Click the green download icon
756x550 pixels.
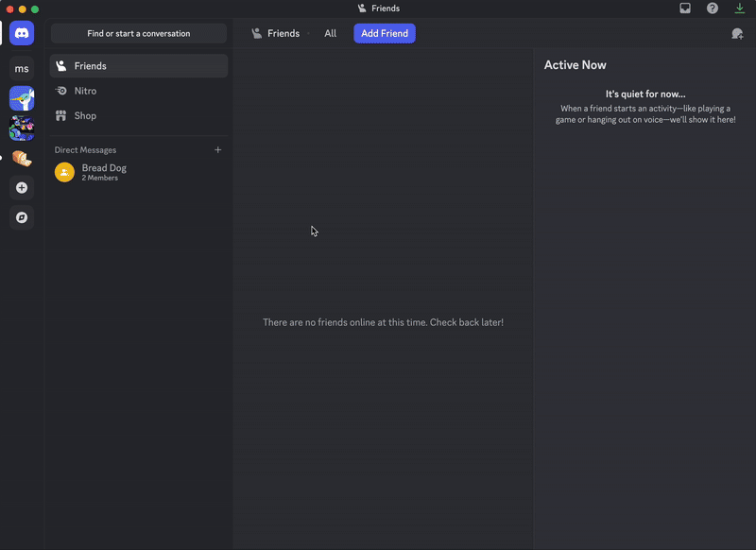coord(740,8)
